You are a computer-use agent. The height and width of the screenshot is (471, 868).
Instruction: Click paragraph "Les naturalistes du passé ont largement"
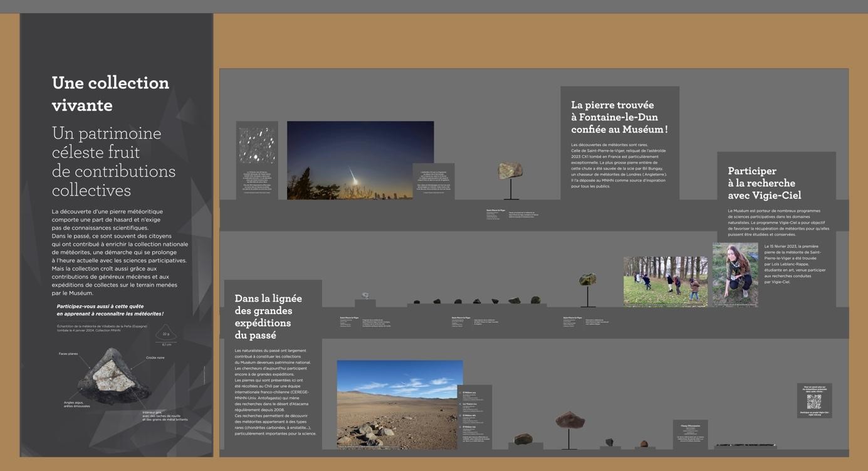[275, 392]
